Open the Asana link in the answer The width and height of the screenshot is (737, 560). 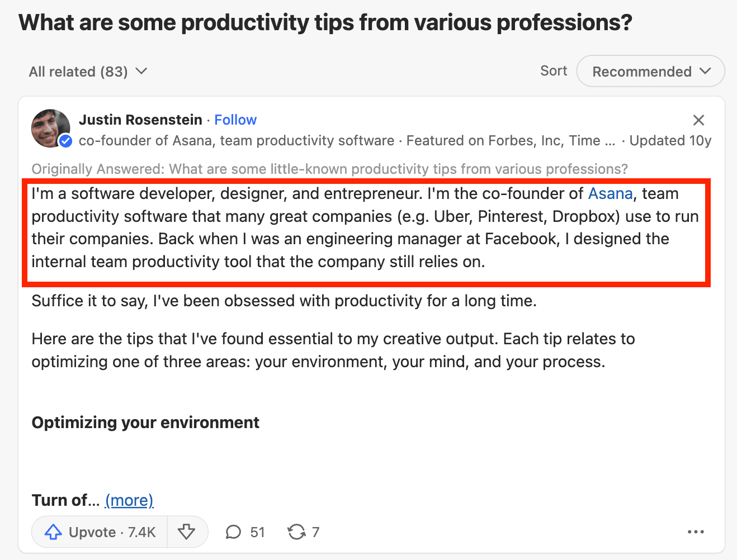coord(610,194)
